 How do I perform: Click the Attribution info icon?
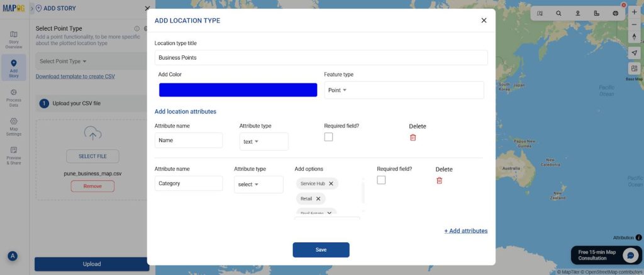639,238
